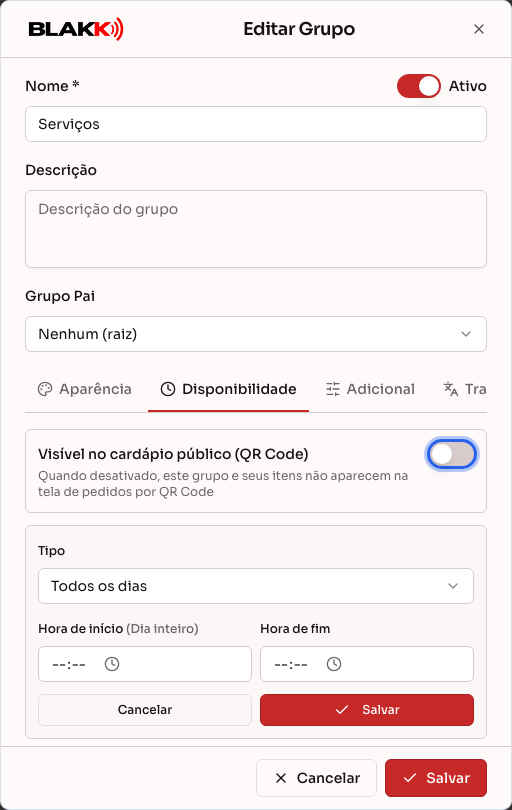This screenshot has width=512, height=810.
Task: Click the Grupo Pai label
Action: [60, 296]
